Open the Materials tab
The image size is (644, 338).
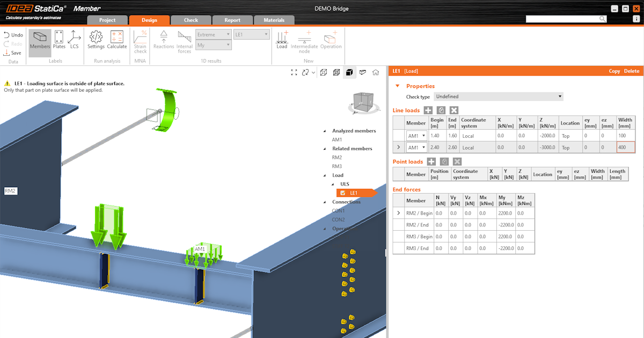point(274,20)
